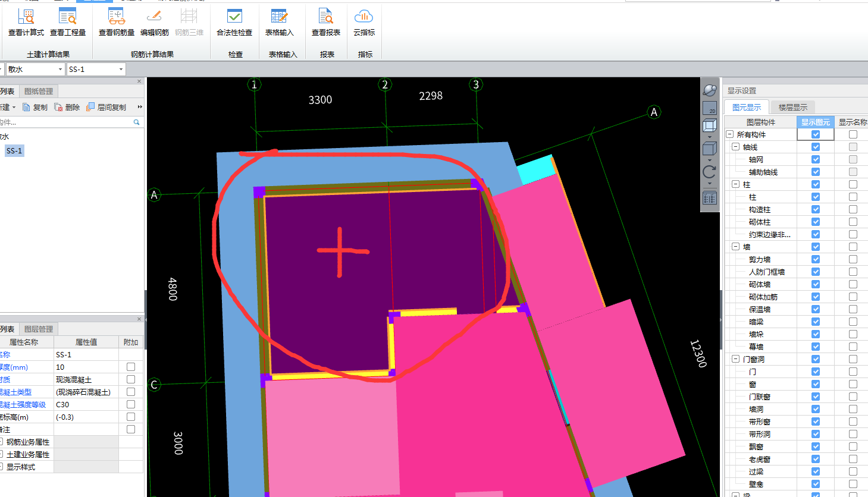Check the 附加 box for the C30 row
The image size is (868, 497).
point(131,404)
